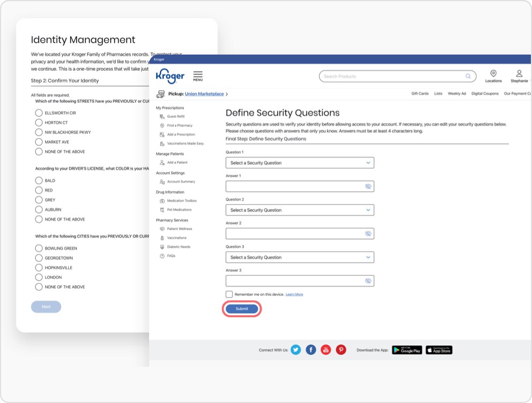
Task: Open Gift Cards menu link
Action: (420, 94)
